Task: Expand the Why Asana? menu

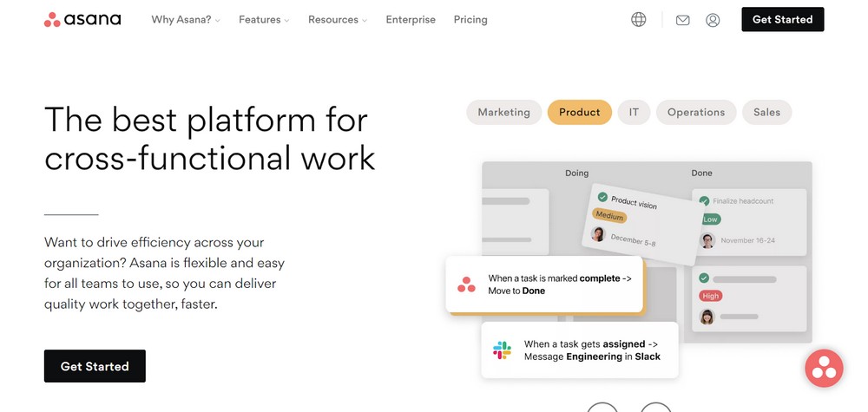Action: [x=186, y=20]
